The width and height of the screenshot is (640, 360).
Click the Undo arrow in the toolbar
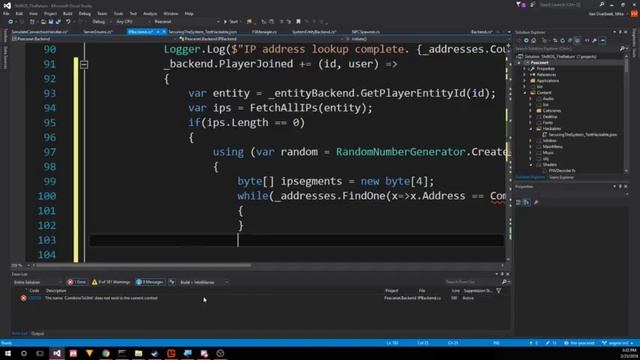pyautogui.click(x=68, y=22)
